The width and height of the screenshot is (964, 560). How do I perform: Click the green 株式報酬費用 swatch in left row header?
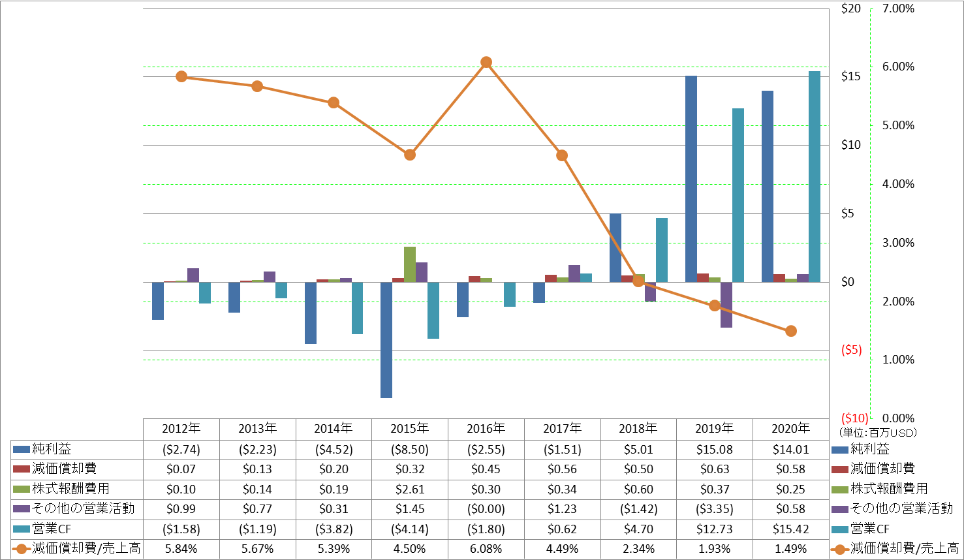pyautogui.click(x=22, y=489)
